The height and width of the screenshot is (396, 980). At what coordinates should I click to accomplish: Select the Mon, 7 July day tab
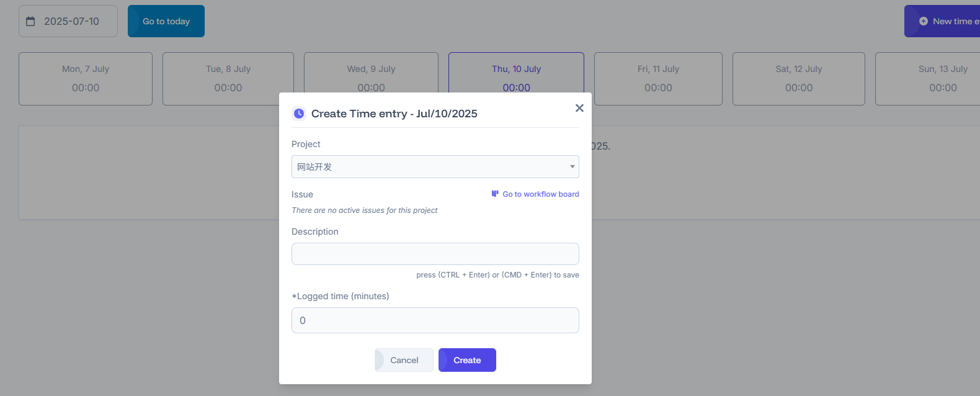point(86,79)
